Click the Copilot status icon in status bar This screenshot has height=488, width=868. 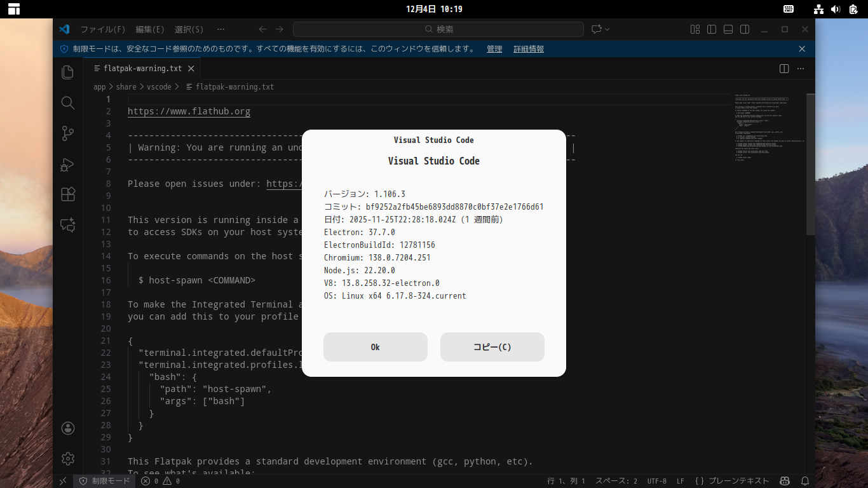(x=785, y=481)
